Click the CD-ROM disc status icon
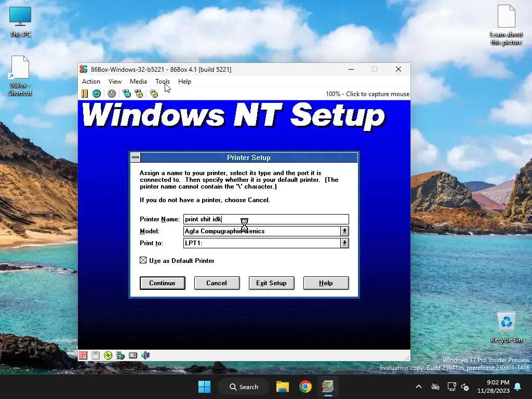This screenshot has width=532, height=399. (x=108, y=355)
